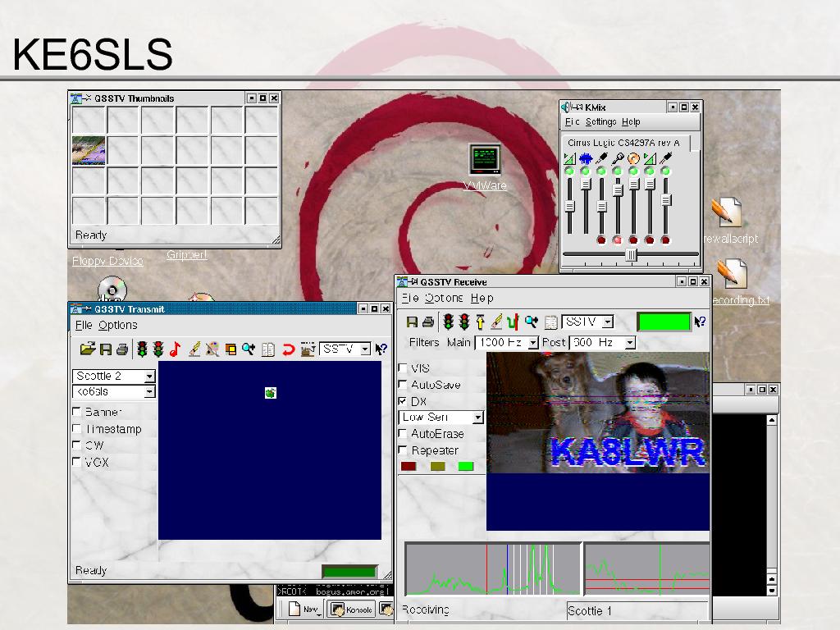Open the Main filter 1000 Hz dropdown
The width and height of the screenshot is (840, 630).
[x=532, y=343]
